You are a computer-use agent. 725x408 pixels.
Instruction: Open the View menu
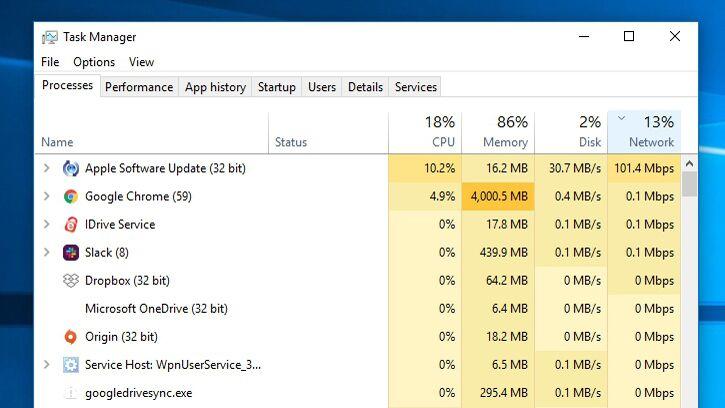coord(141,62)
